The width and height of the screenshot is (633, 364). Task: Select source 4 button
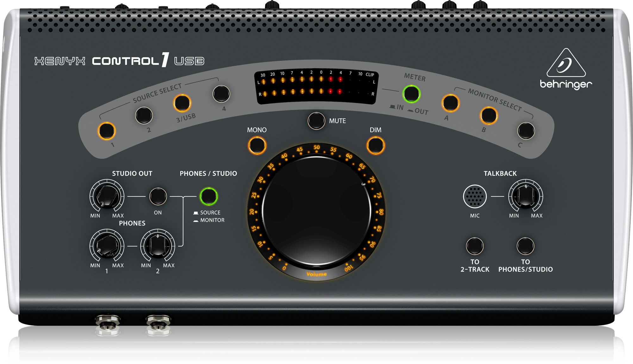[221, 94]
